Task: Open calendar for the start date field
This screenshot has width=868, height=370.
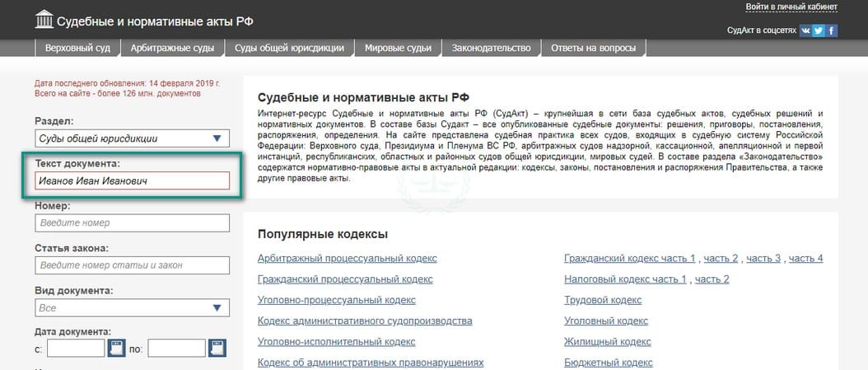Action: tap(117, 349)
